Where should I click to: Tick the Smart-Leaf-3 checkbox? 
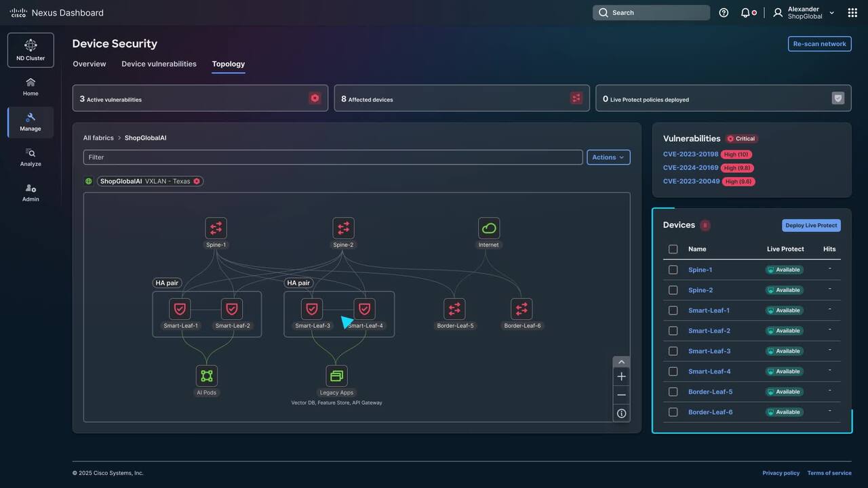pos(673,351)
